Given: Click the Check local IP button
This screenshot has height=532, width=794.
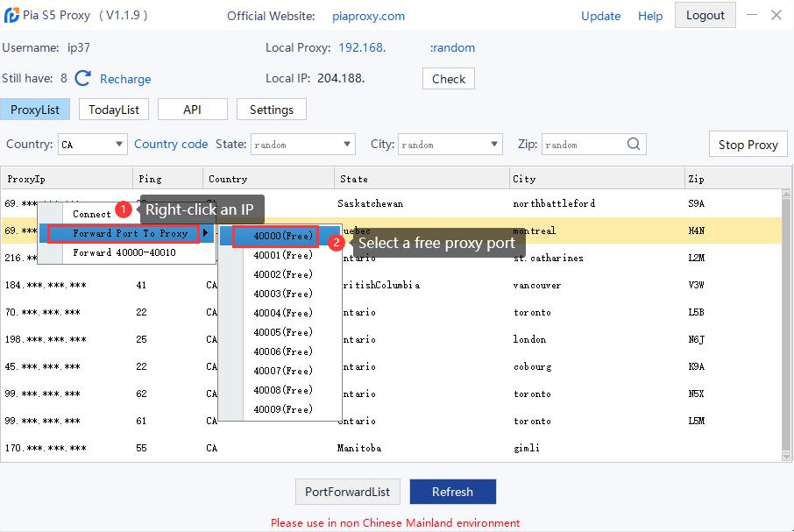Looking at the screenshot, I should (449, 79).
